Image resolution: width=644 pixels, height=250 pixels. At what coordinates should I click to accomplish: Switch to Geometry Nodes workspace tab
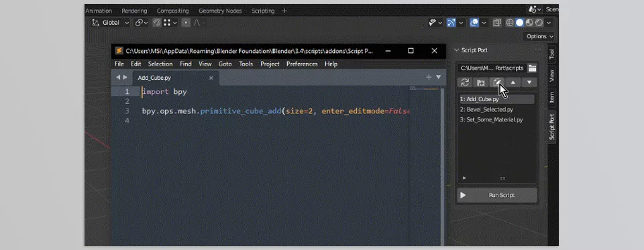[x=220, y=11]
